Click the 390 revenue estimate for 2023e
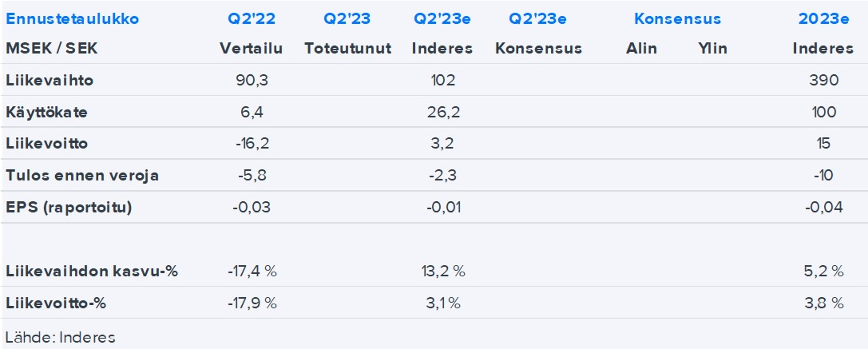 [x=823, y=81]
